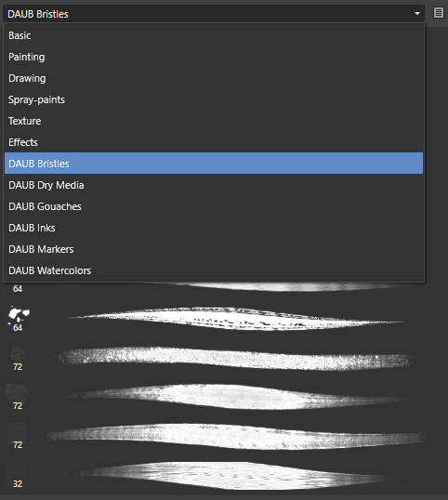Pick the Spray-paints category
Image resolution: width=448 pixels, height=500 pixels.
click(x=214, y=99)
